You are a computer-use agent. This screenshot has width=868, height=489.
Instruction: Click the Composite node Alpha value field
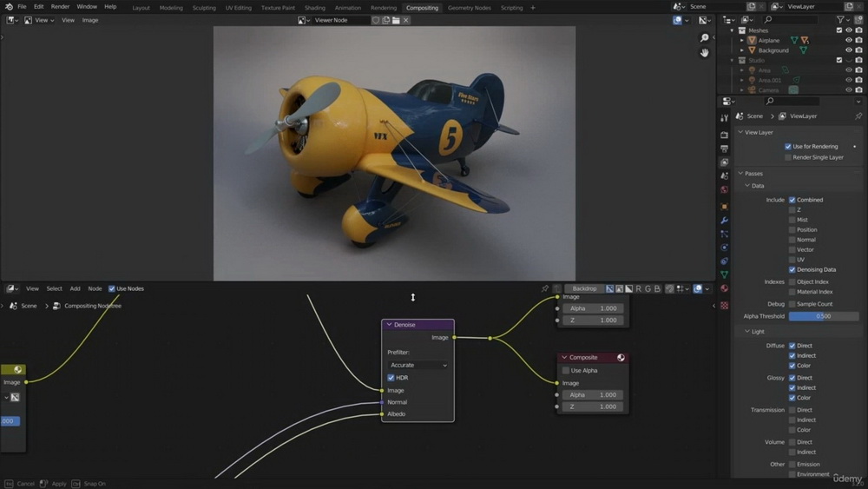click(593, 395)
